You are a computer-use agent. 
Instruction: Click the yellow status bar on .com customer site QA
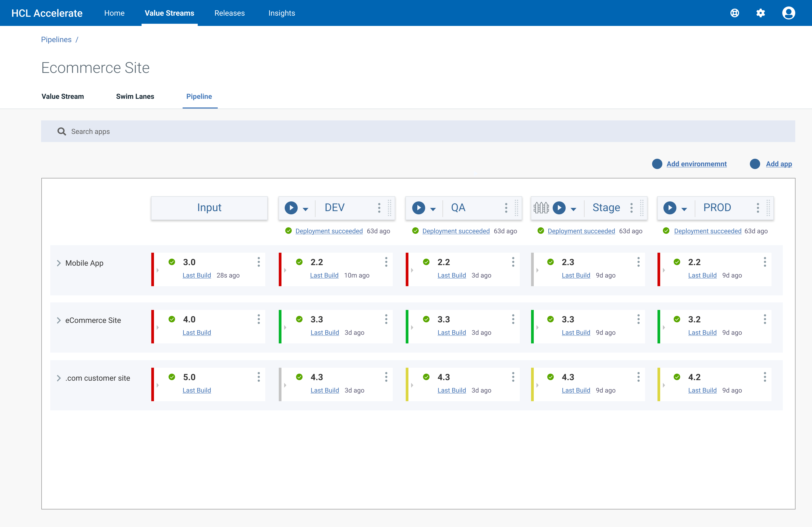click(x=407, y=384)
